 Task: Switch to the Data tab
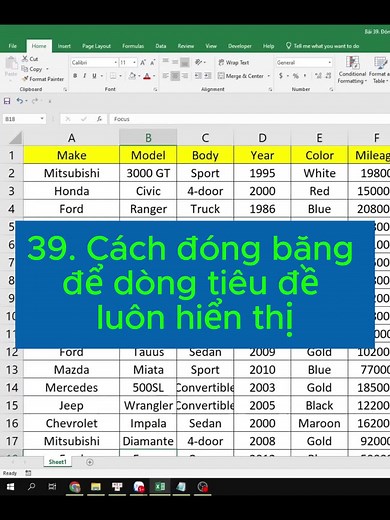click(x=161, y=46)
